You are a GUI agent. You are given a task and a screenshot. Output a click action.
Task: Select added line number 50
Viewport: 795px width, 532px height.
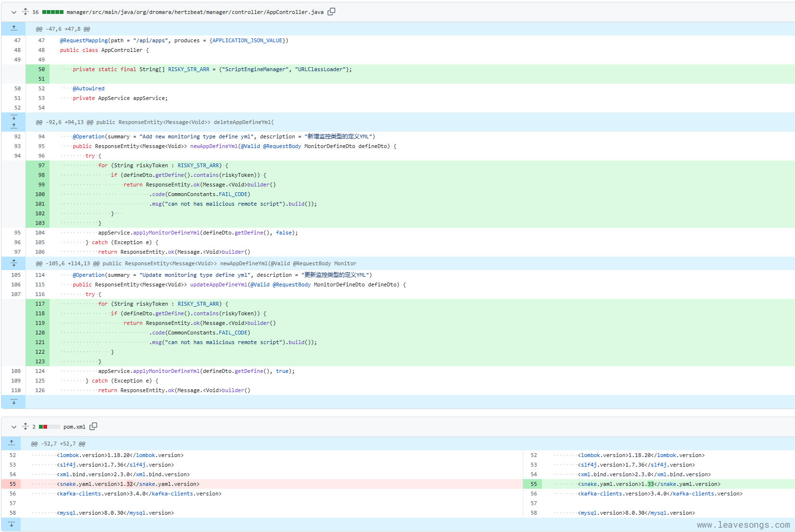(41, 69)
